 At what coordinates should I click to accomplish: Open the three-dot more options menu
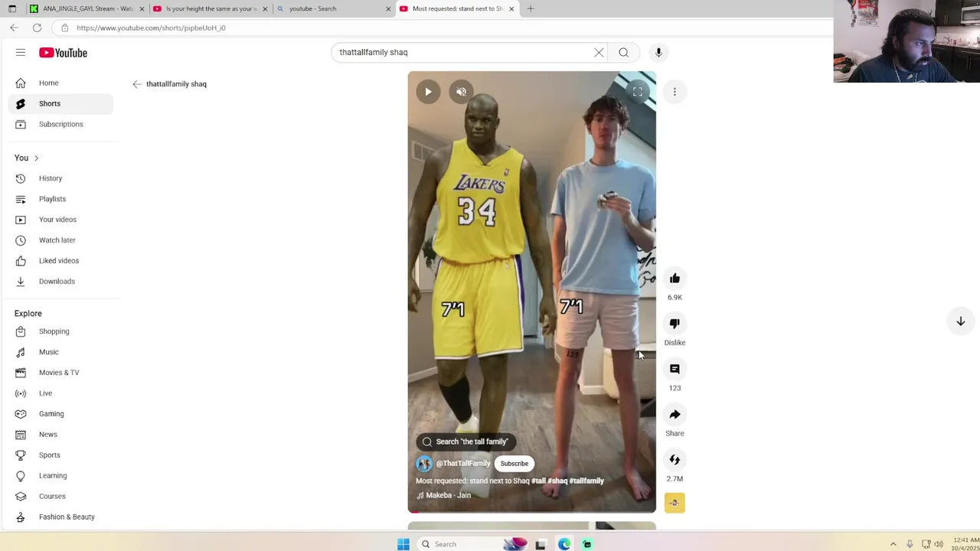(x=675, y=92)
